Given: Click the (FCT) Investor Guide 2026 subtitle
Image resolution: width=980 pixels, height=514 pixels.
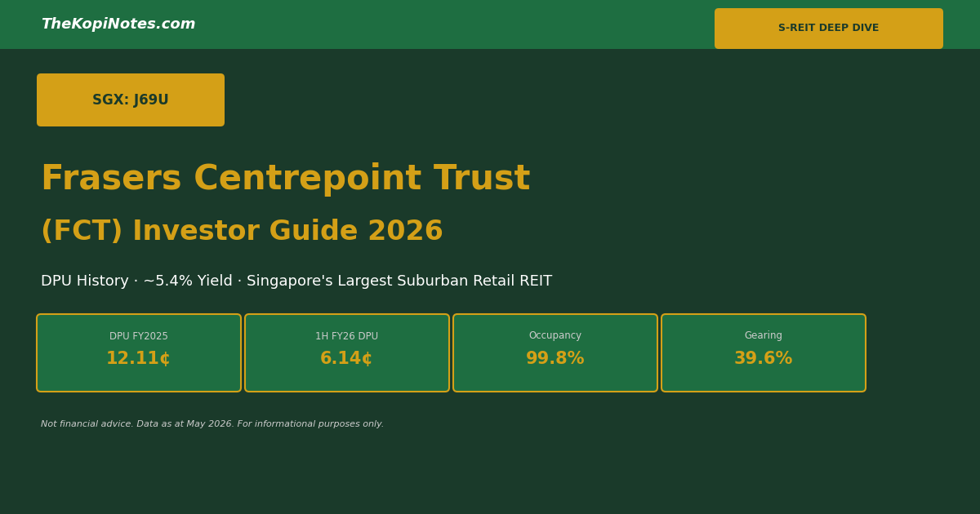Looking at the screenshot, I should pyautogui.click(x=242, y=232).
